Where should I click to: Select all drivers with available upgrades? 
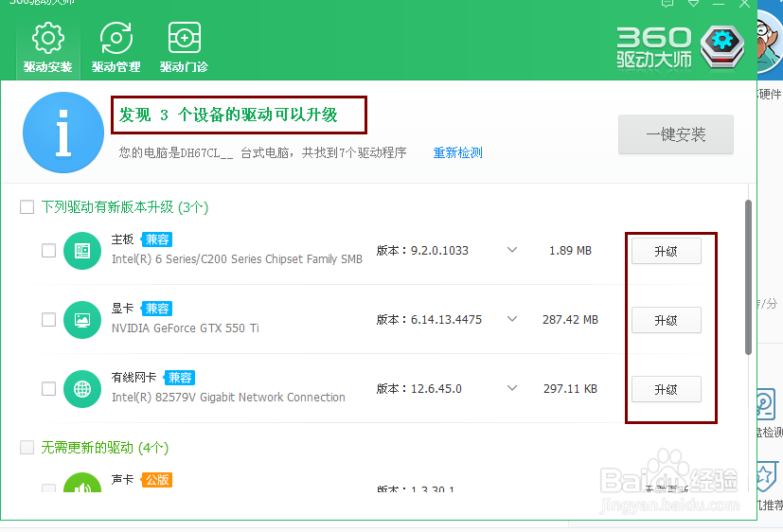click(x=27, y=206)
